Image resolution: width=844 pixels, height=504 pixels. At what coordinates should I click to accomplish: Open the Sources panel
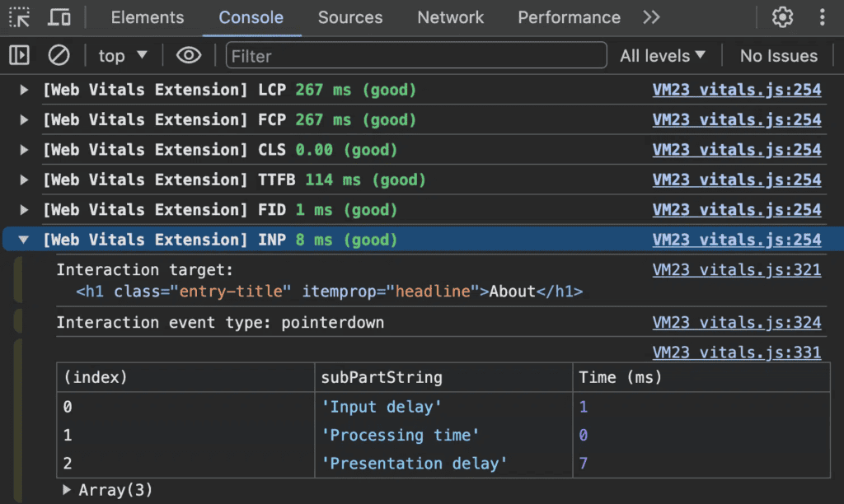coord(349,17)
